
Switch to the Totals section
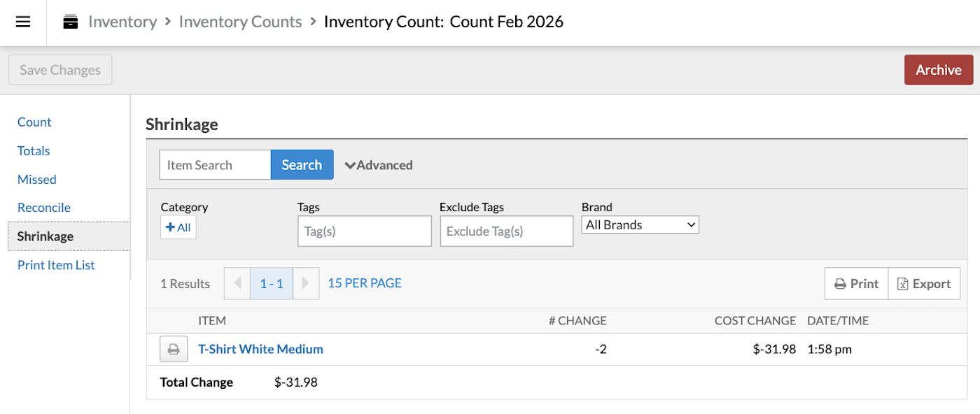(x=33, y=150)
